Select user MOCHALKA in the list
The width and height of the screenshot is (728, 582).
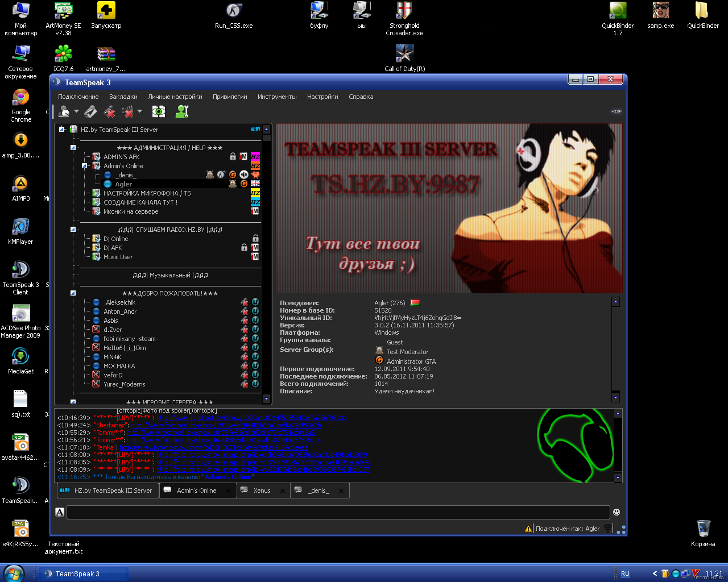coord(119,366)
